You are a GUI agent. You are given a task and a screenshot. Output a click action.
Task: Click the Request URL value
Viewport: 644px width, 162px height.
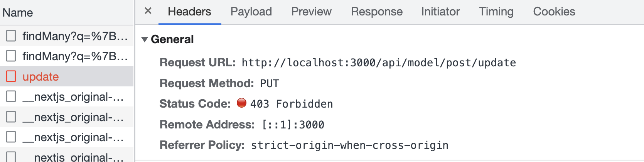[x=379, y=63]
